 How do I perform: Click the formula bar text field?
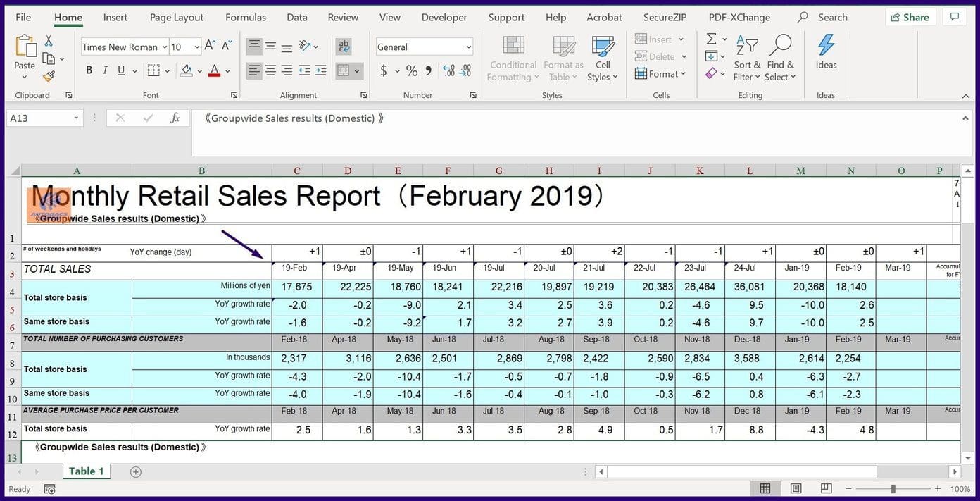pos(582,132)
